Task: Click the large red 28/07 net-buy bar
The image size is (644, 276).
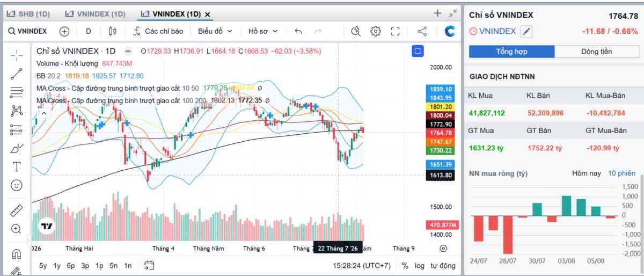Action: tap(508, 234)
